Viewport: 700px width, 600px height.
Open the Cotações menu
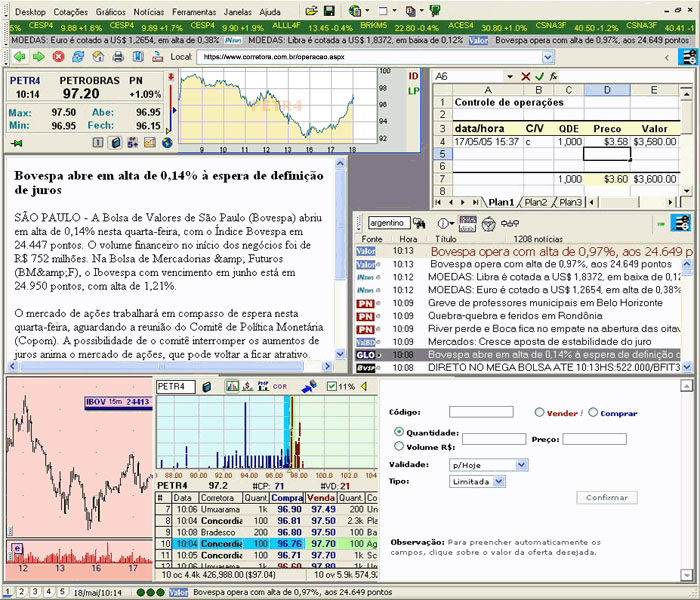(x=71, y=10)
